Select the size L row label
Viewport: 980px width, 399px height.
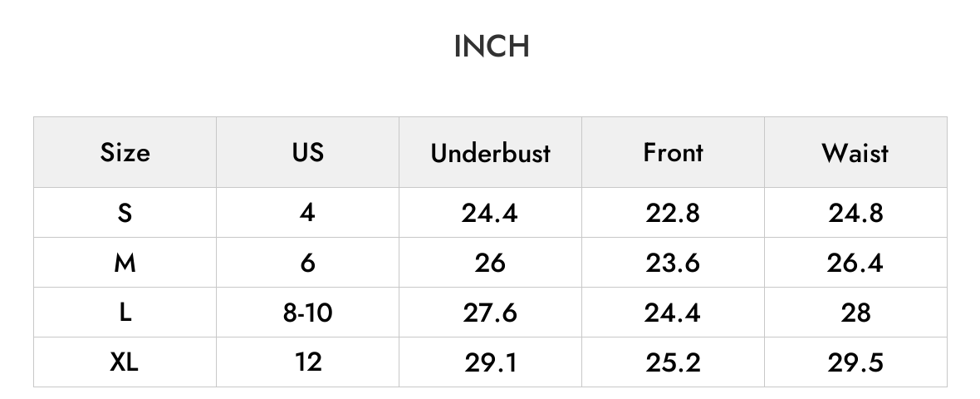click(125, 312)
